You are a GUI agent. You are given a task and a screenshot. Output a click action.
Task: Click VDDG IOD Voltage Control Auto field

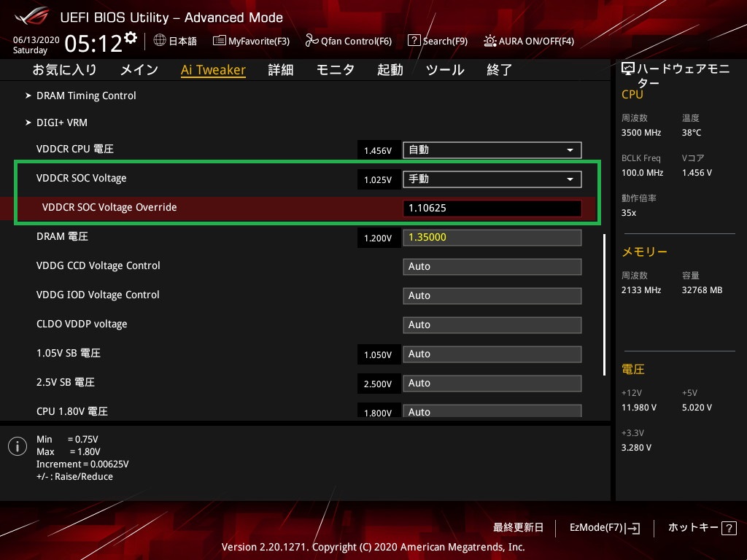click(x=492, y=296)
